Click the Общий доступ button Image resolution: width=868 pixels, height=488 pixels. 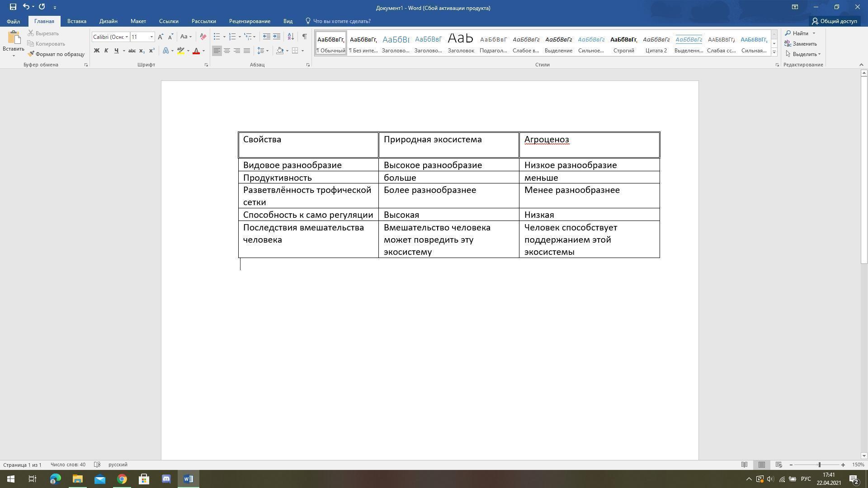pyautogui.click(x=834, y=21)
